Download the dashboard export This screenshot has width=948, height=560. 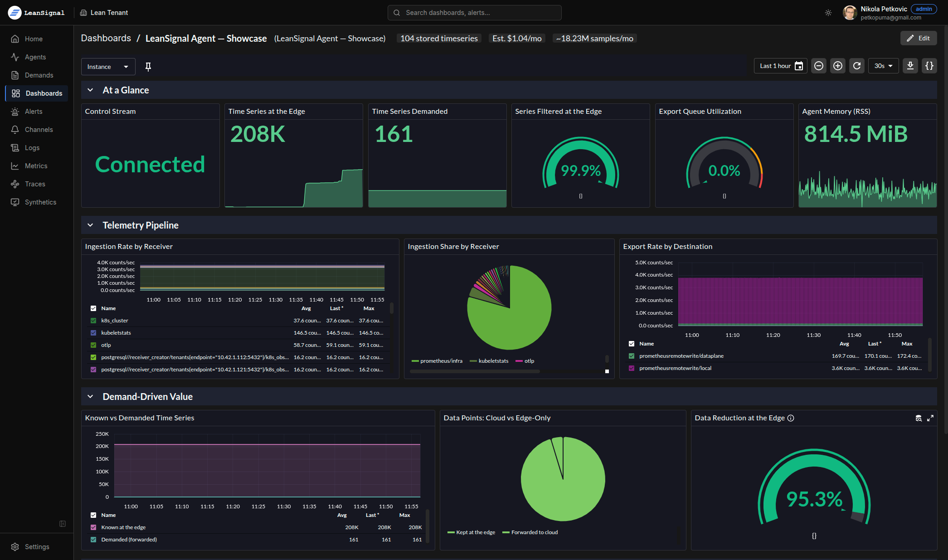coord(910,66)
